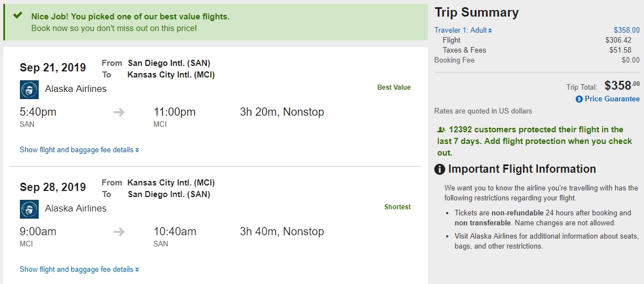Click the 3h 20m, Nonstop duration text

[282, 112]
